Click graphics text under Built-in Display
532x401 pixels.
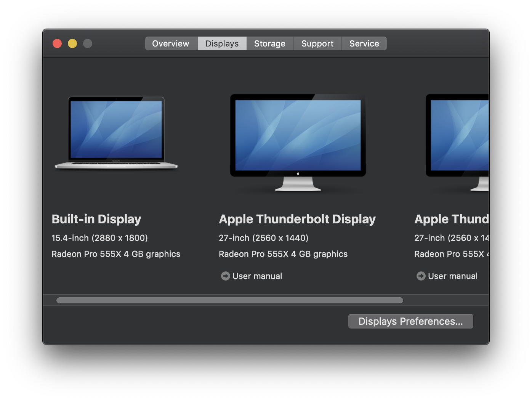tap(116, 254)
